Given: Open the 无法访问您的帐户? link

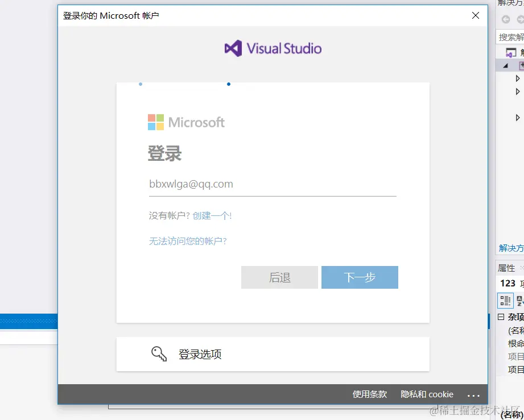Looking at the screenshot, I should pos(188,241).
